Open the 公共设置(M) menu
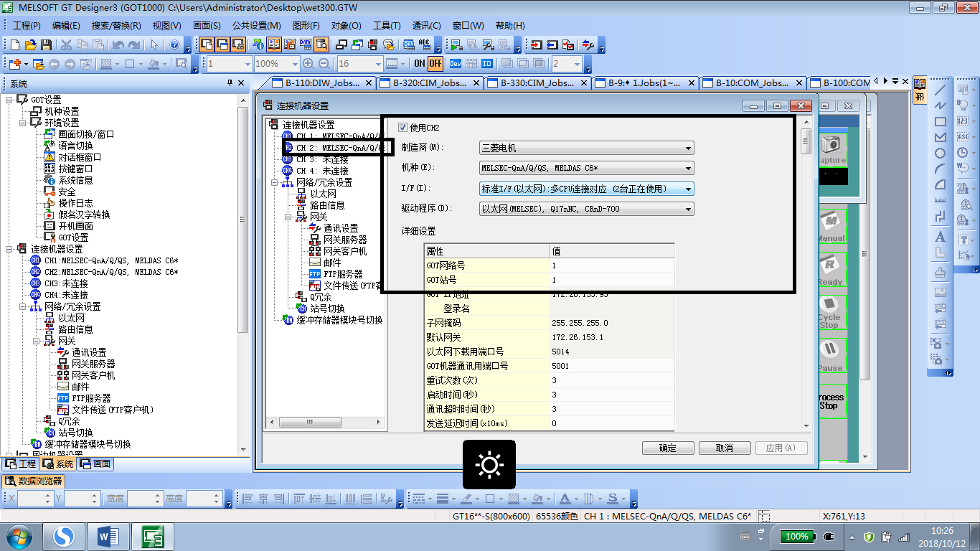 [x=256, y=26]
